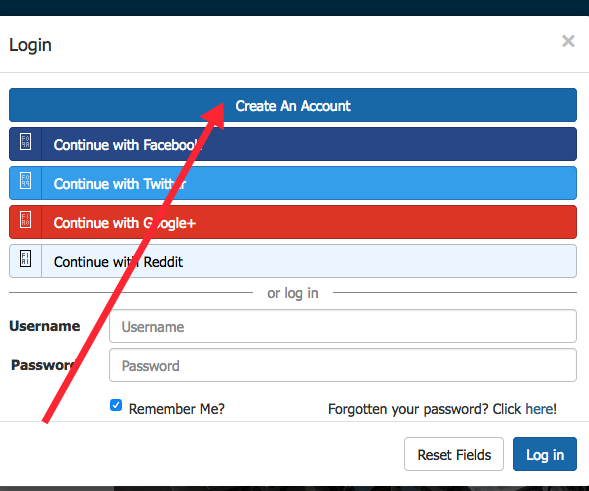Choose Continue with Google+ text
The height and width of the screenshot is (491, 589).
coord(125,223)
